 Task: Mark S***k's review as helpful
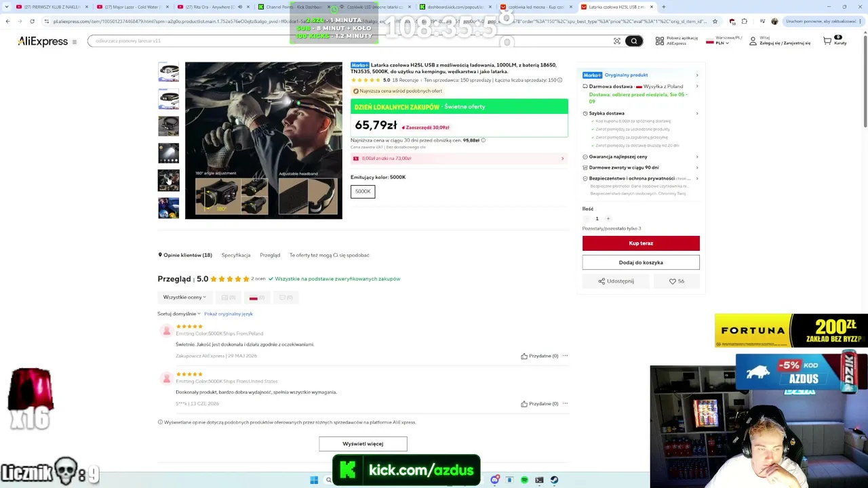click(x=540, y=404)
